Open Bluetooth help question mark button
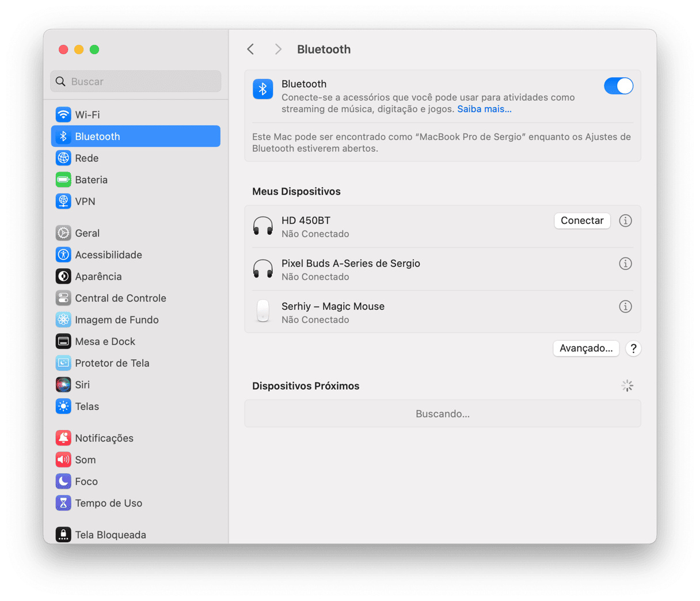 point(633,348)
